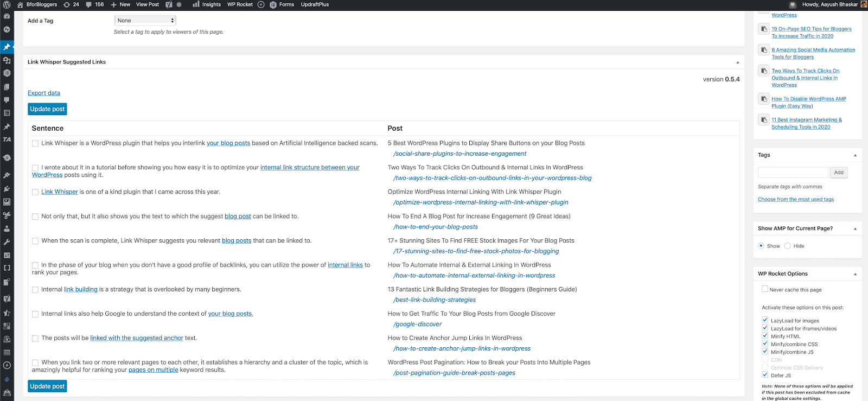Screen dimensions: 868x401
Task: Click the Update post button above the Sentence table
Action: click(x=47, y=109)
